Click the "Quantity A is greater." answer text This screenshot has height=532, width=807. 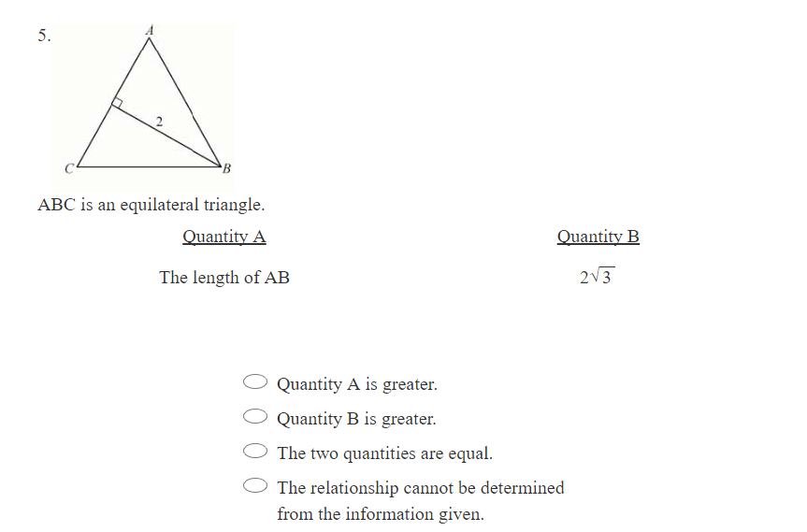click(x=357, y=384)
